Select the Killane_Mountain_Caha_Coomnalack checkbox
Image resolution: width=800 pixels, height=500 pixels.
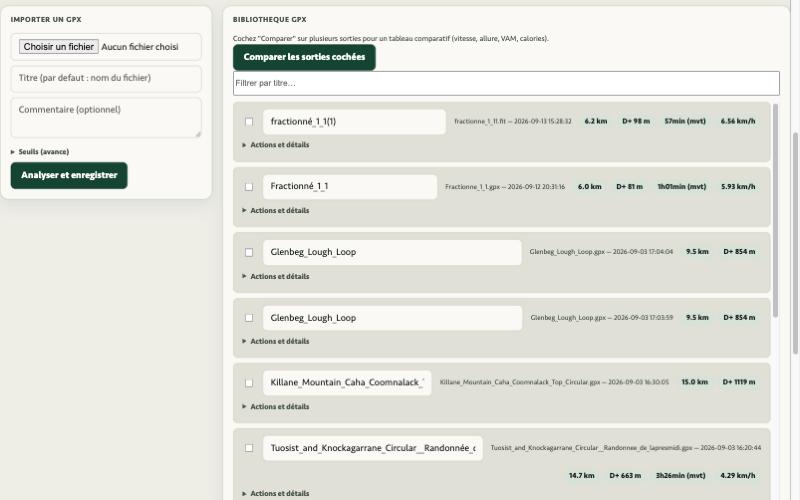point(249,383)
